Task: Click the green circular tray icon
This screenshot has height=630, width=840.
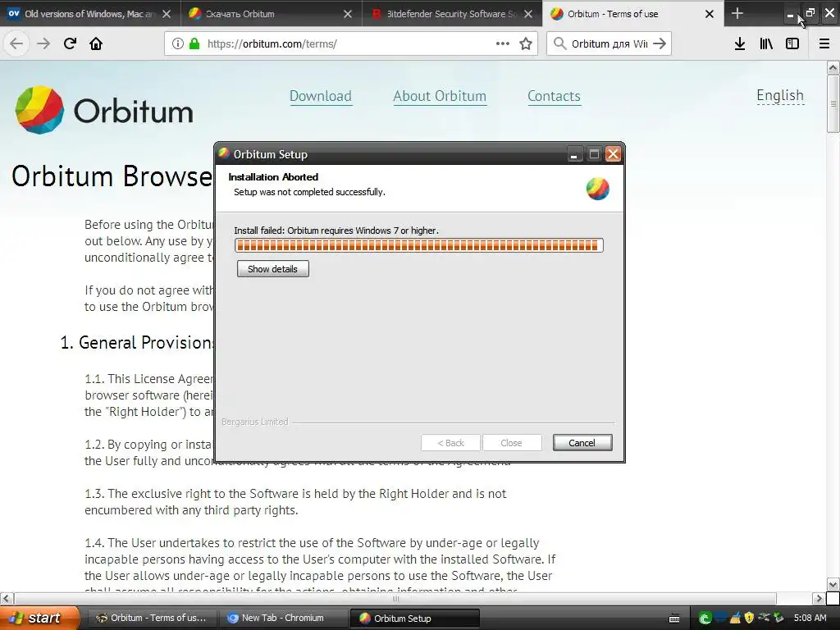Action: click(705, 619)
